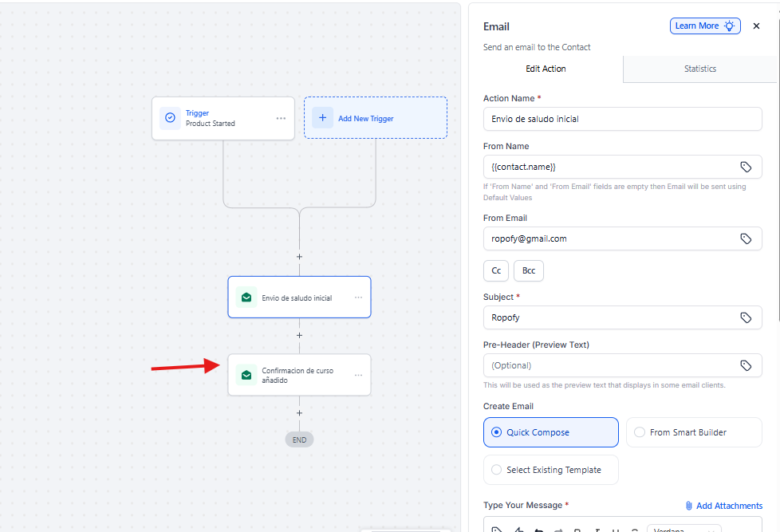
Task: Click the email icon on Confirmacion de curso añadido
Action: click(x=246, y=375)
